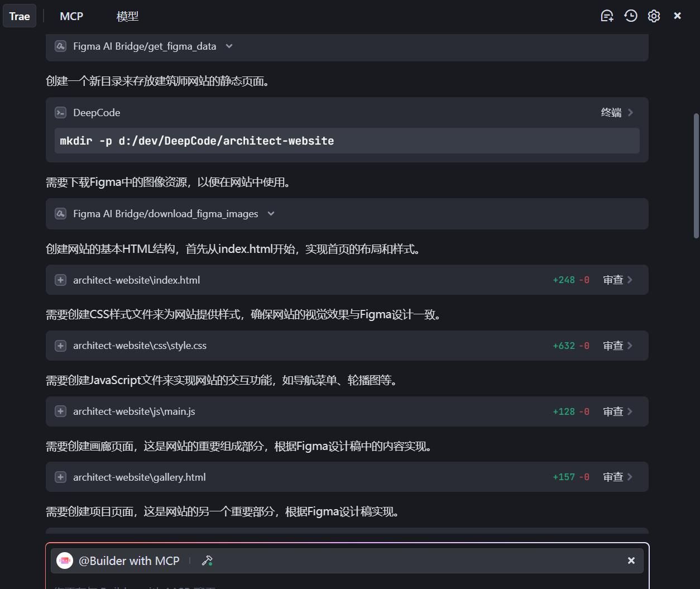700x589 pixels.
Task: Click the Trae logo
Action: (19, 16)
